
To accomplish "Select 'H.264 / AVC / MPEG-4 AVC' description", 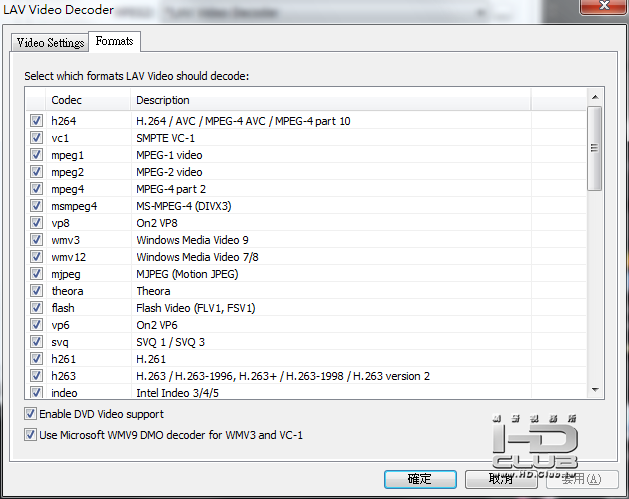I will coord(243,121).
